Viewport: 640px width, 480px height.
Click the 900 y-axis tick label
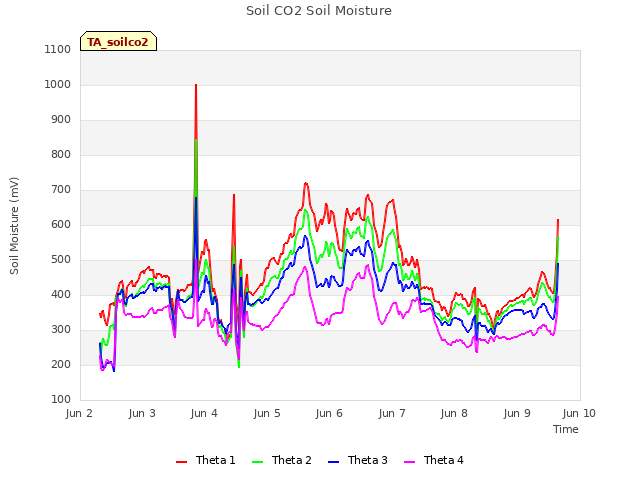tap(61, 120)
